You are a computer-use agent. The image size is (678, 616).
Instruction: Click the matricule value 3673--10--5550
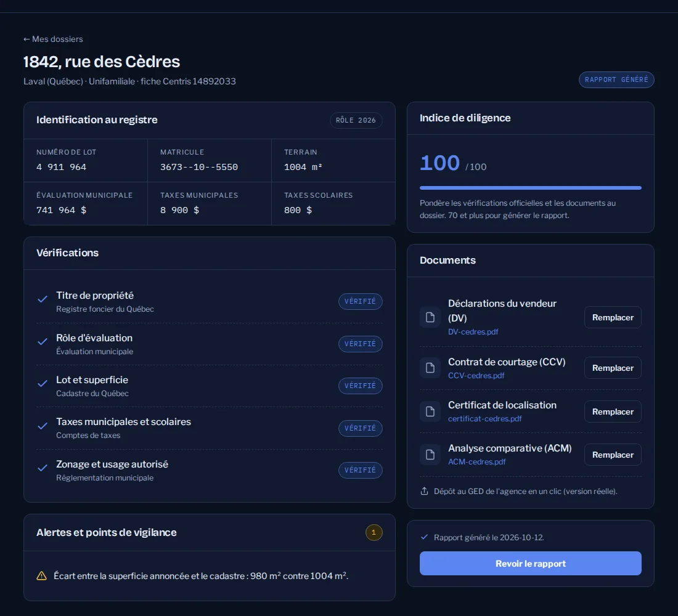point(199,167)
